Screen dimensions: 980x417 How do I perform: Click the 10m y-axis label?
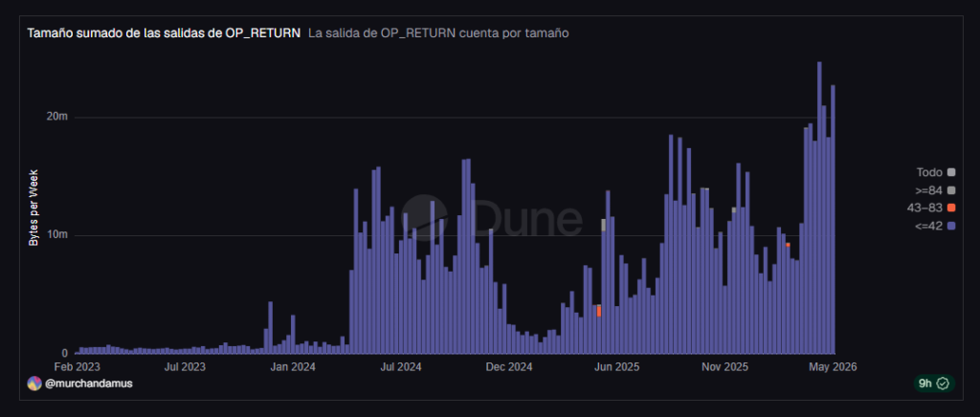(56, 235)
